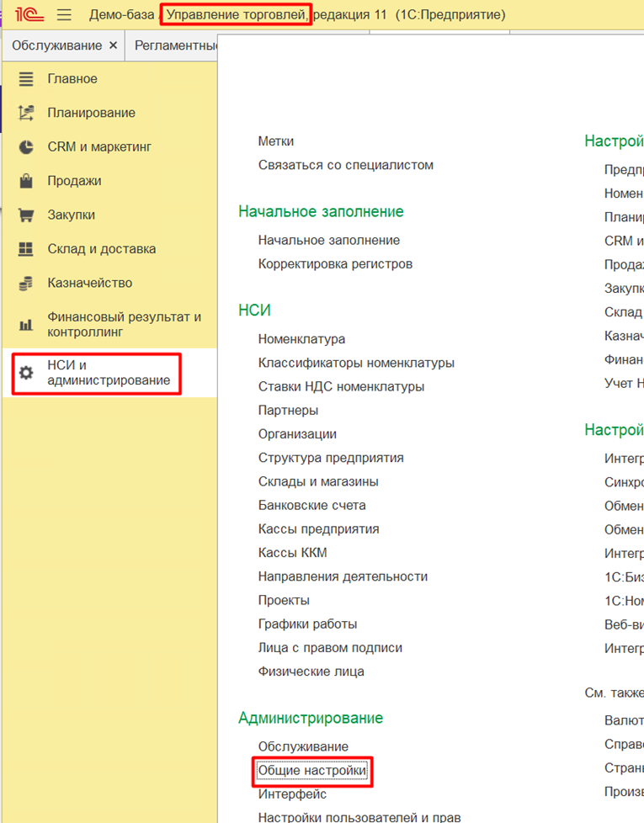This screenshot has height=823, width=644.
Task: Open Направления деятельности
Action: [343, 576]
